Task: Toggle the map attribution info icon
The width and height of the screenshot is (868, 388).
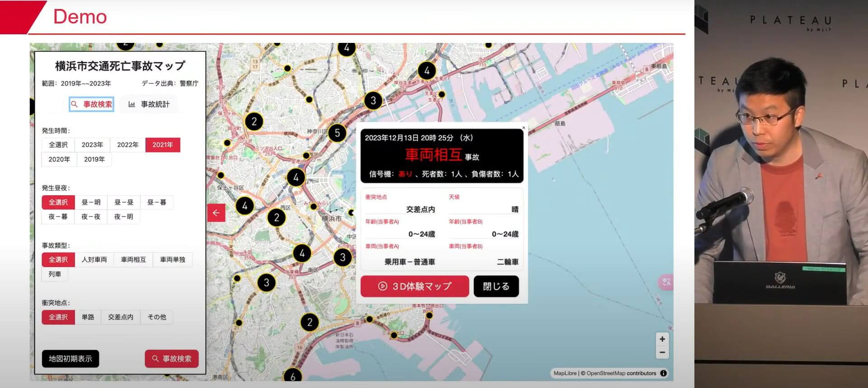Action: 663,373
